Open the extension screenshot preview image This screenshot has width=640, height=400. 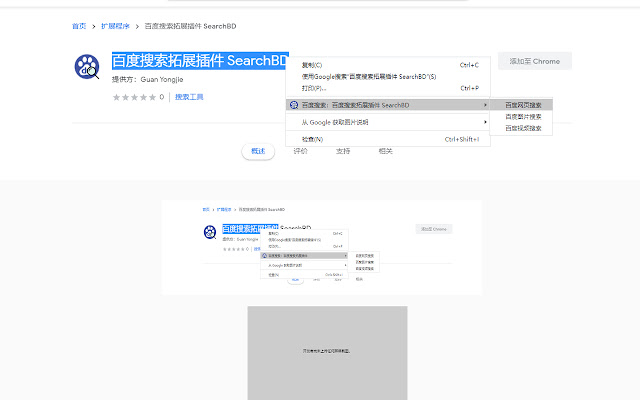(322, 247)
